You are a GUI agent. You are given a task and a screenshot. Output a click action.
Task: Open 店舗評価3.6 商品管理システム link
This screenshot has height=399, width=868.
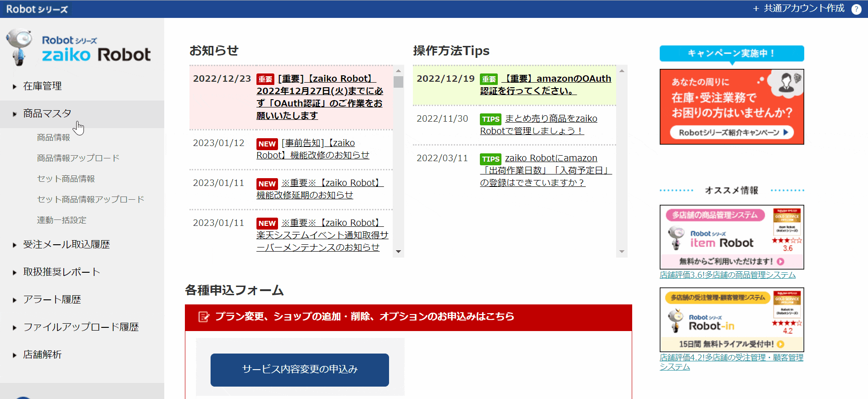point(728,275)
